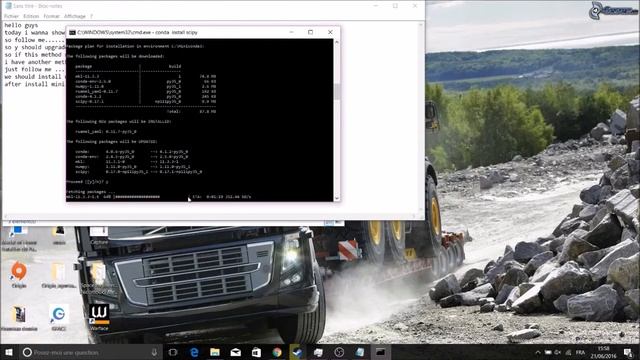Image resolution: width=640 pixels, height=360 pixels.
Task: Select the folder icon next to Origin shortcut
Action: (58, 276)
